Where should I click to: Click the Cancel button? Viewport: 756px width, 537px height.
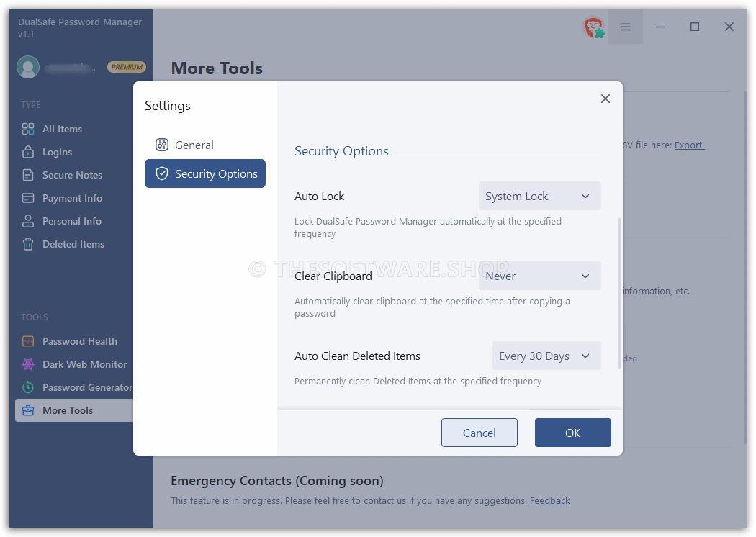(x=480, y=433)
